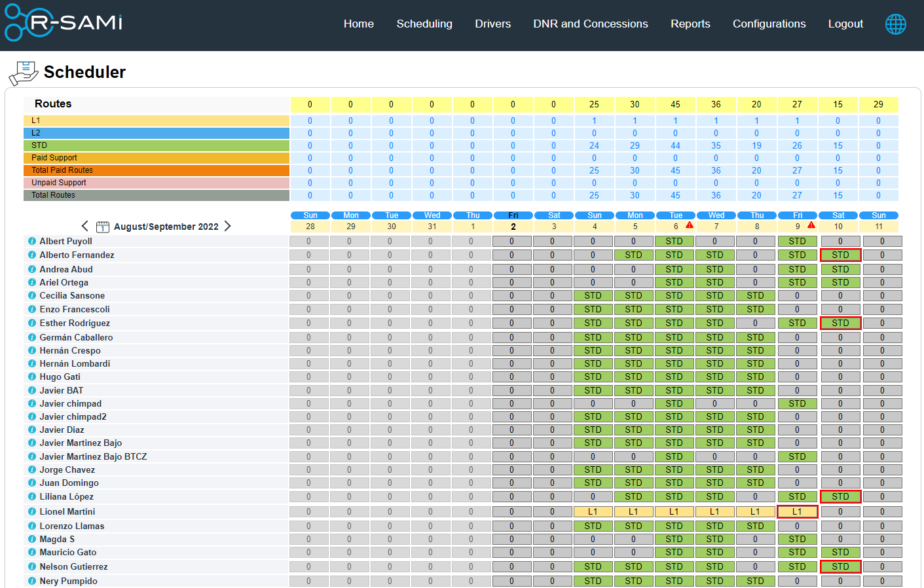Click the Scheduler hand icon beside the title
This screenshot has width=924, height=588.
(22, 73)
